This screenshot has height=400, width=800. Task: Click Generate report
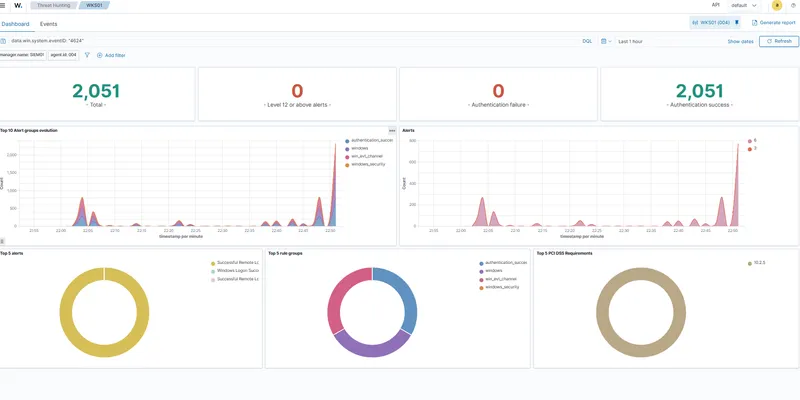tap(773, 22)
